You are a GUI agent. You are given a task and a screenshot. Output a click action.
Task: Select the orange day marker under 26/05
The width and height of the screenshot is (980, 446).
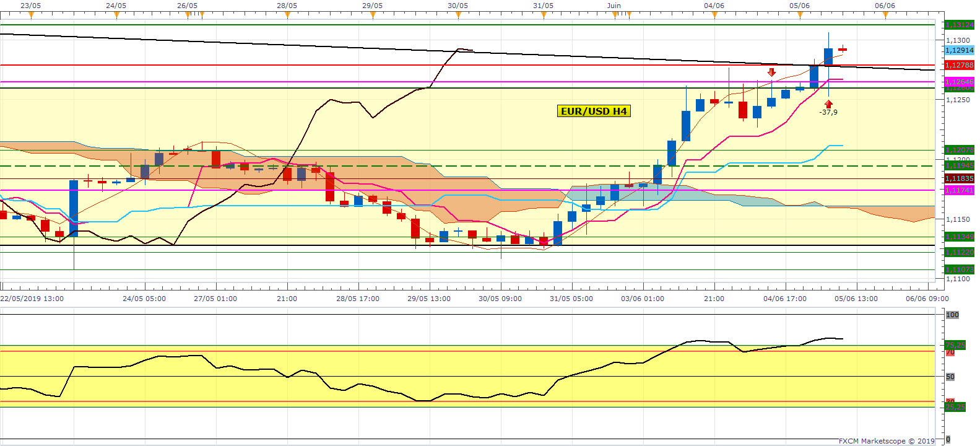pos(188,15)
